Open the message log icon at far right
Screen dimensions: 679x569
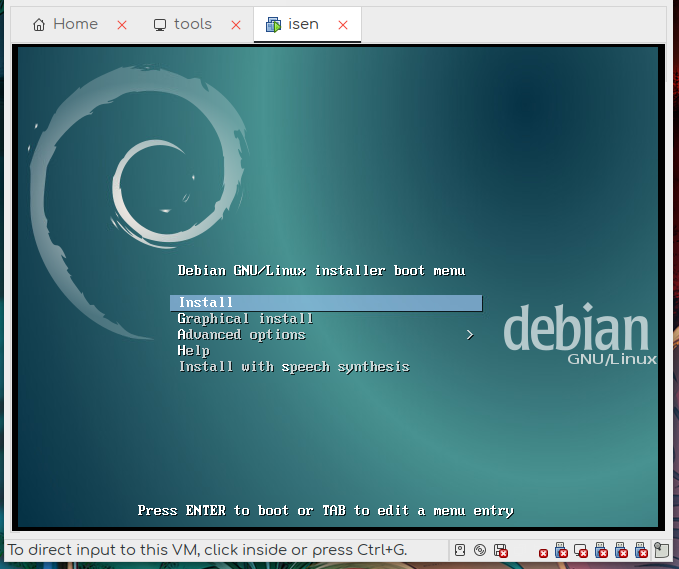[661, 550]
